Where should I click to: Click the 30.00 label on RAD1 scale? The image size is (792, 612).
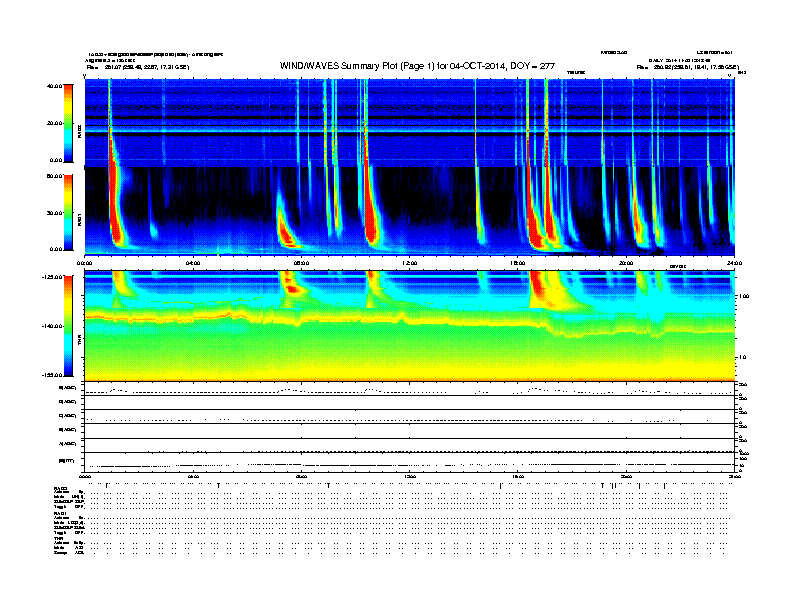pyautogui.click(x=54, y=213)
